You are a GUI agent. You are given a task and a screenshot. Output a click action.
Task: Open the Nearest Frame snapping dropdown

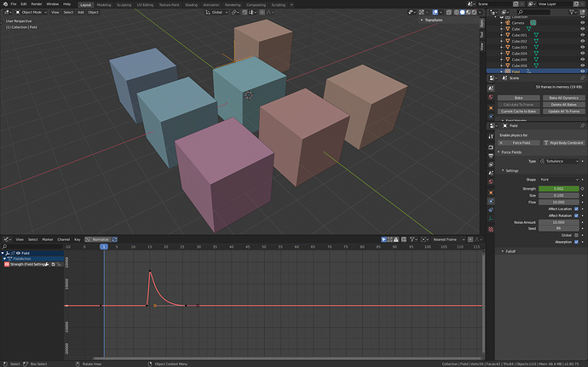(x=448, y=239)
